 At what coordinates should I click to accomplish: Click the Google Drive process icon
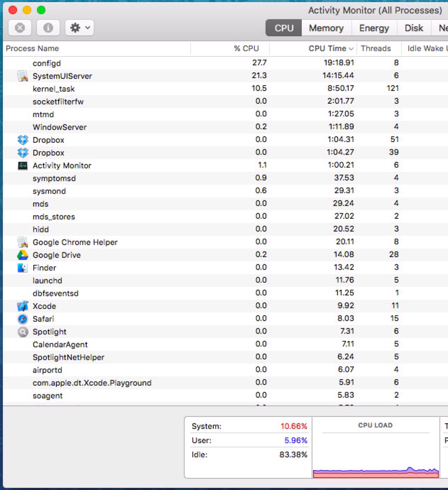point(23,255)
